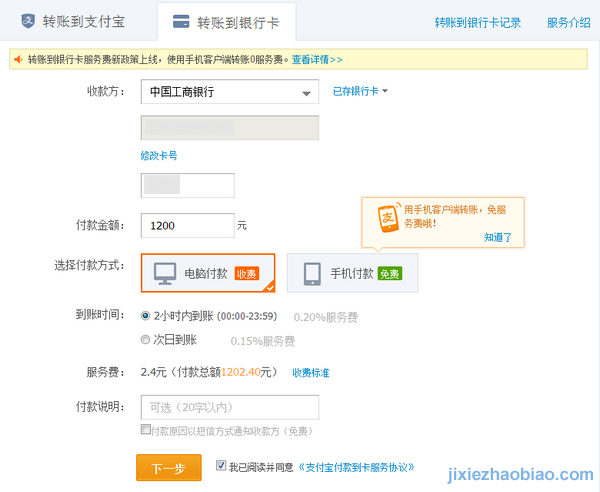
Task: Click the total amount 1202.40 text
Action: 241,372
